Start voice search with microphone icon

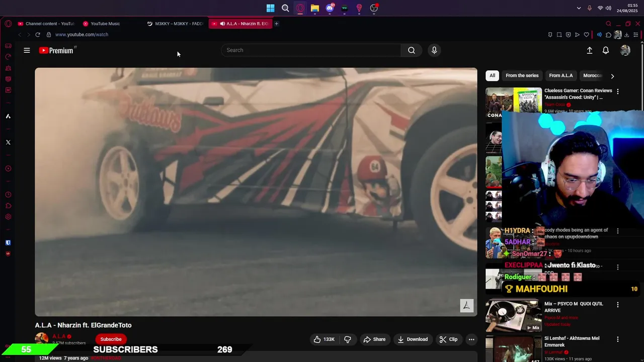pos(434,50)
